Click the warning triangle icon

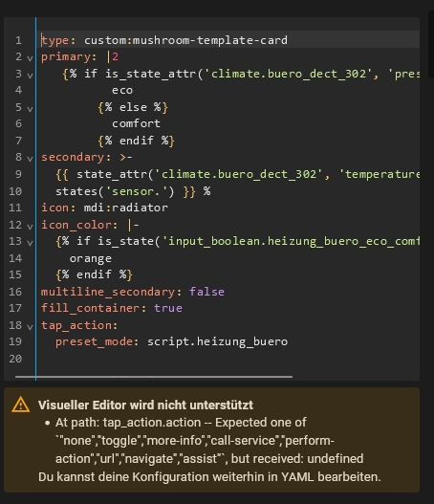(21, 405)
